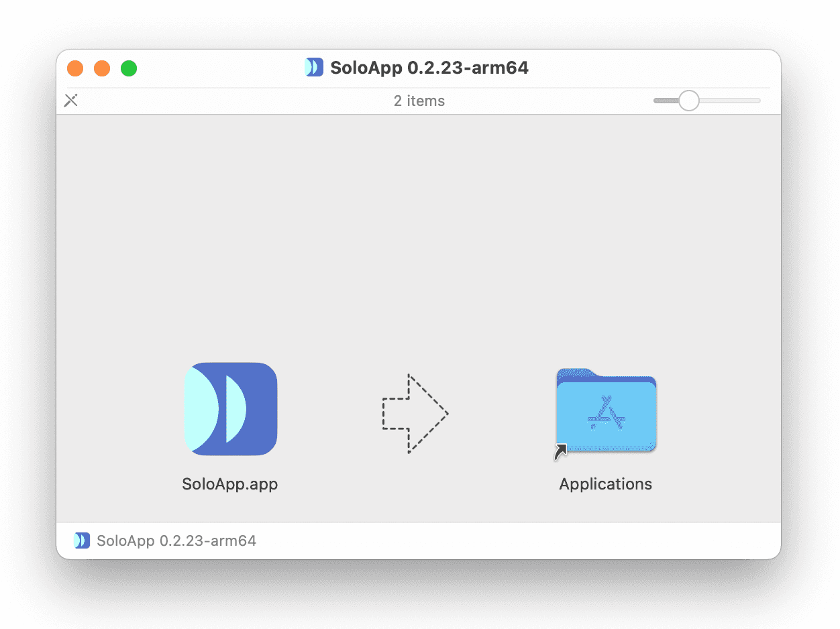Click the window title 'SoloApp 0.2.23-arm64'
This screenshot has height=629, width=840.
(429, 67)
